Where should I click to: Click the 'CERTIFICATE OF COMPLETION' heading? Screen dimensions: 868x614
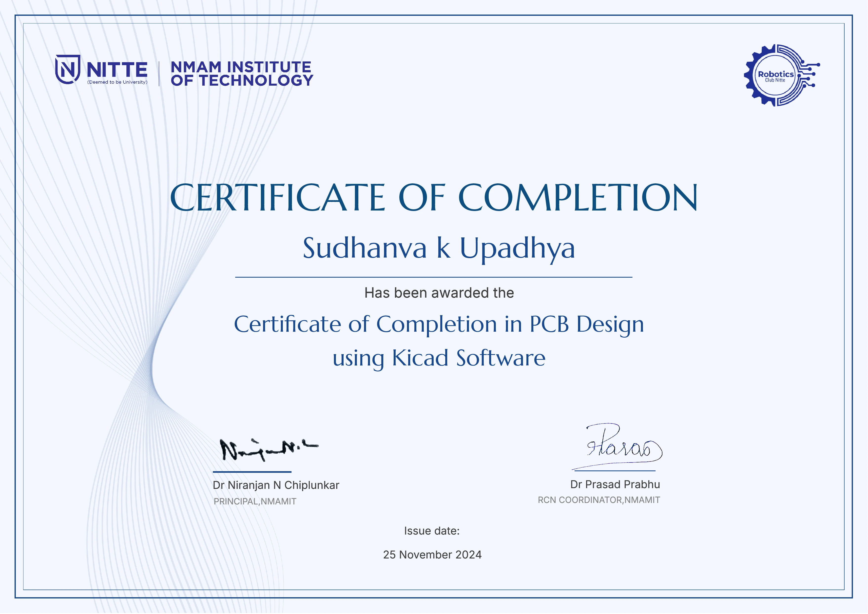pos(434,197)
